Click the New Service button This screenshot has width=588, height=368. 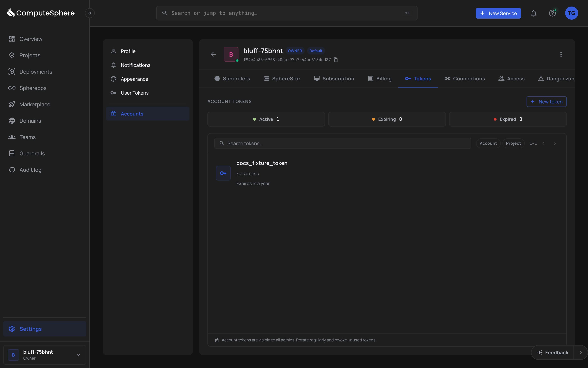[x=498, y=13]
